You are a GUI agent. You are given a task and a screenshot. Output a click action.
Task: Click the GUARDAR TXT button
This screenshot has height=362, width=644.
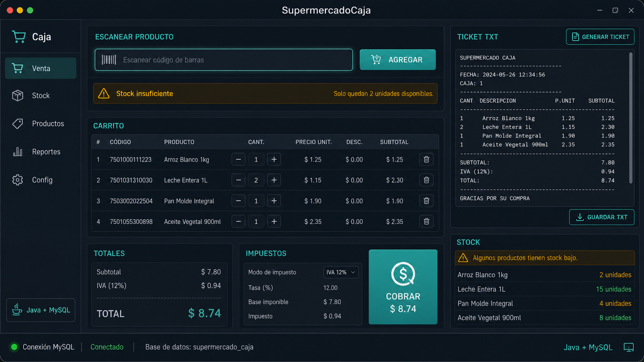pyautogui.click(x=602, y=217)
